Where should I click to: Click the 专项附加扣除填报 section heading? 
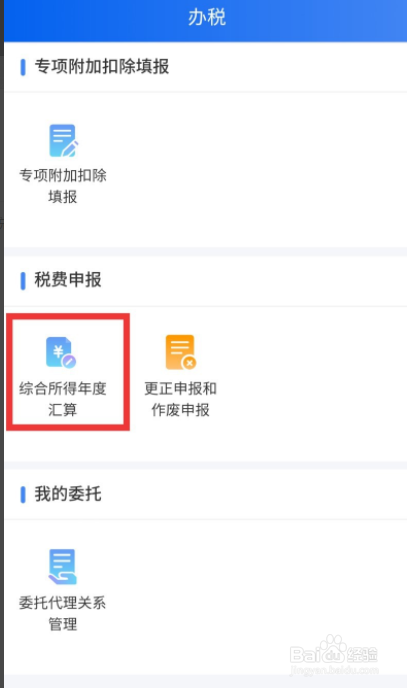click(x=102, y=67)
